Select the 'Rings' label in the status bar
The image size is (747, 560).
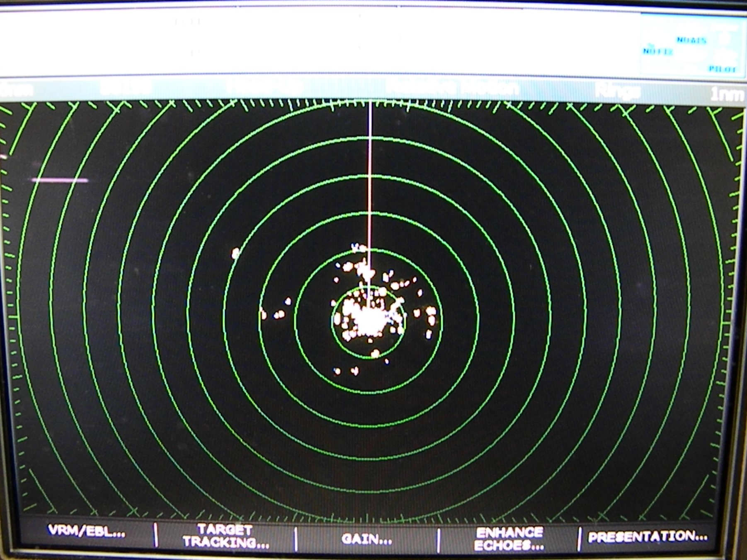[x=617, y=92]
